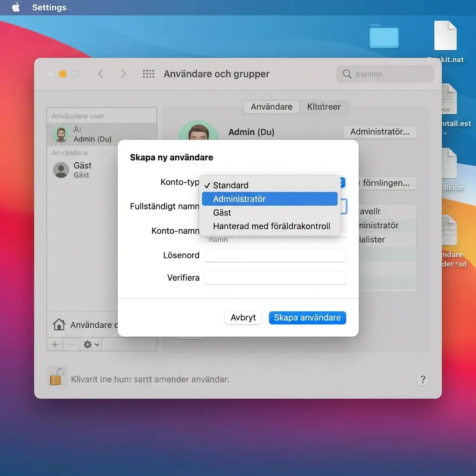The width and height of the screenshot is (476, 476).
Task: Go forward with the right chevron
Action: [123, 74]
